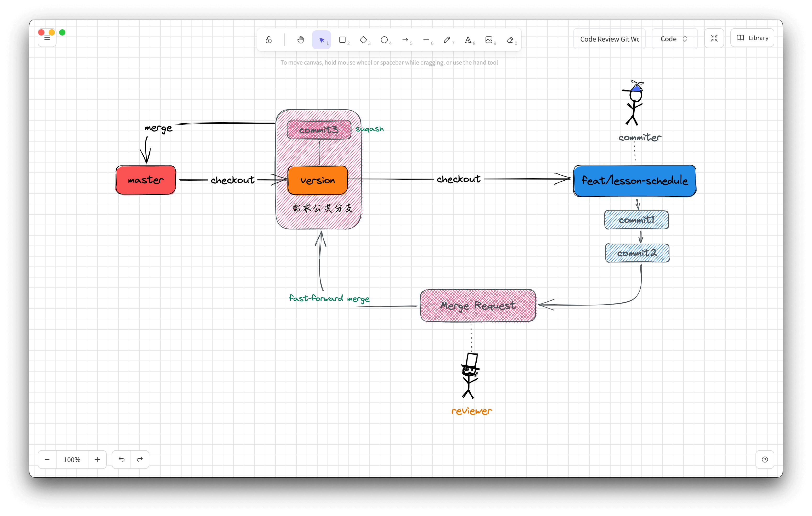Toggle the canvas lock icon

pos(268,40)
